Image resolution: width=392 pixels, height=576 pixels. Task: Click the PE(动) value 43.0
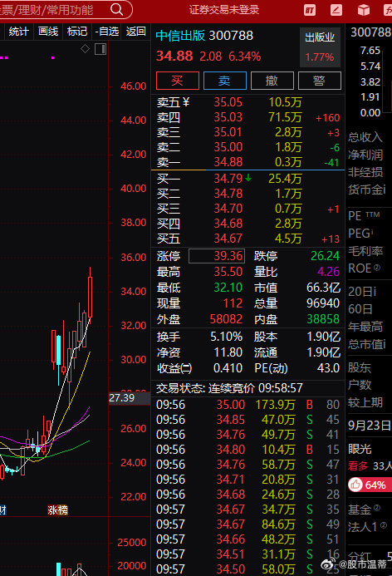[x=328, y=368]
